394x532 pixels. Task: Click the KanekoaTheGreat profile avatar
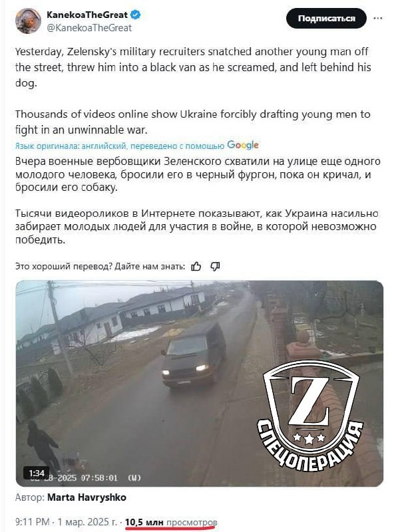click(x=28, y=21)
